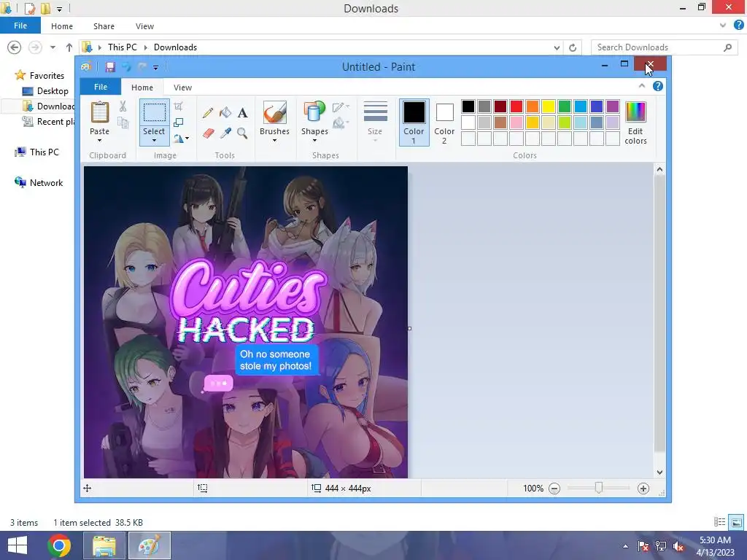Screen dimensions: 747x560
Task: Click Edit colors button
Action: (x=635, y=122)
